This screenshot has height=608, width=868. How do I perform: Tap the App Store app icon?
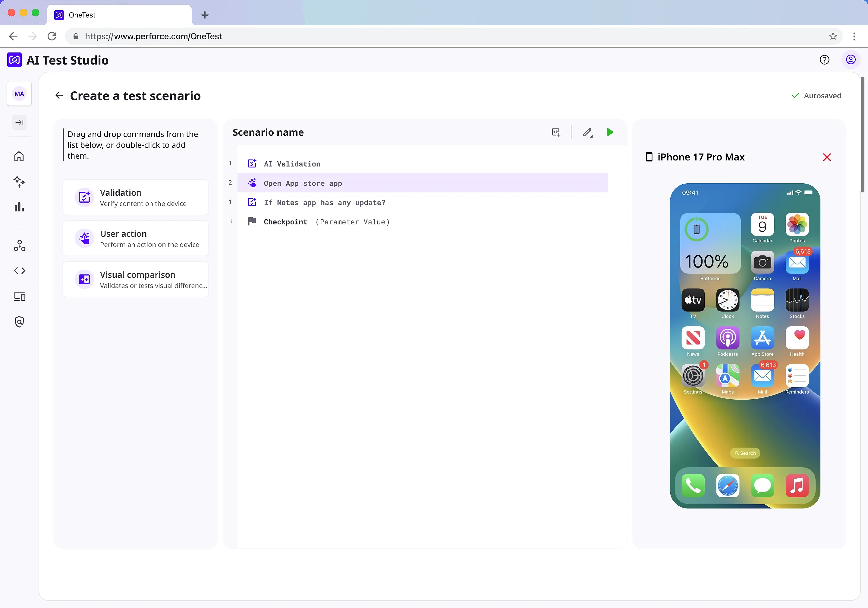click(762, 338)
